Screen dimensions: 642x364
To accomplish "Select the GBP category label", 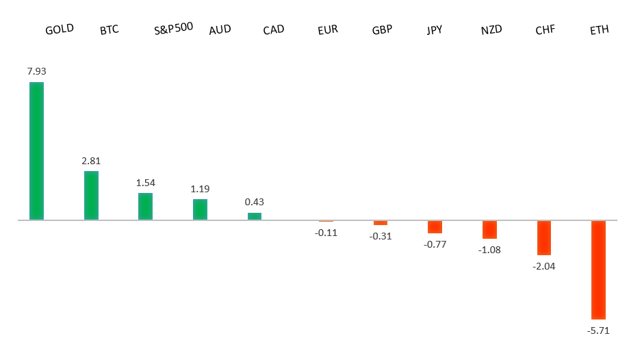I will [x=382, y=30].
